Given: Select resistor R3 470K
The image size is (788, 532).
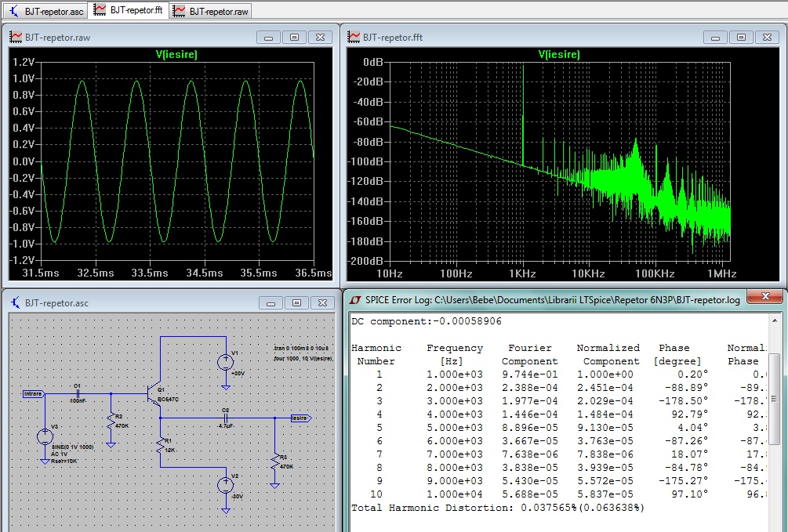Looking at the screenshot, I should click(x=275, y=461).
